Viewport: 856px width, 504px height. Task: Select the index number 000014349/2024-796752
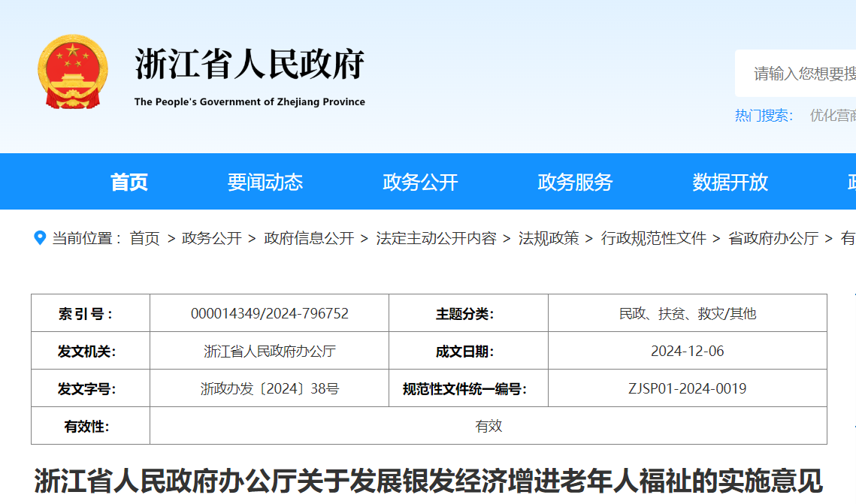click(x=270, y=314)
